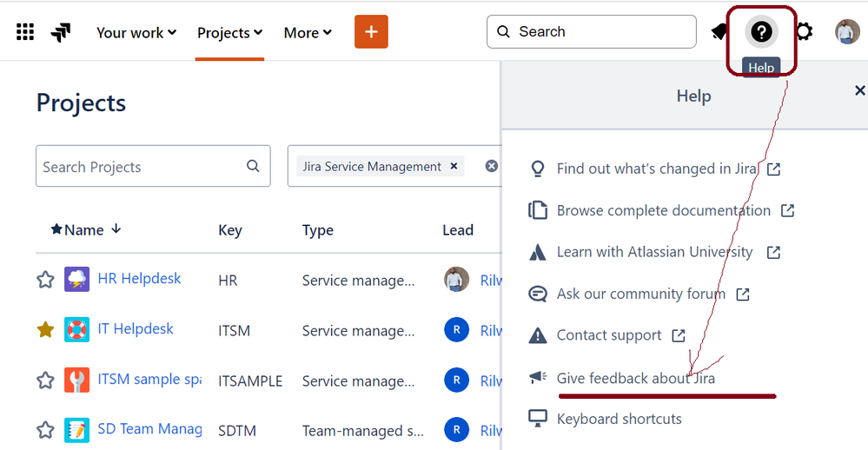This screenshot has width=868, height=450.
Task: Open the IT Helpdesk project link
Action: [136, 329]
